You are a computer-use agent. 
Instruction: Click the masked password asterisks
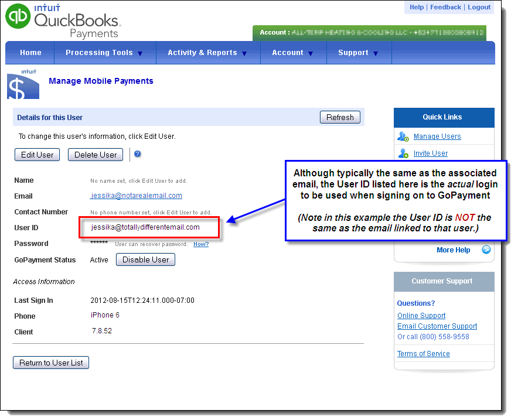99,243
